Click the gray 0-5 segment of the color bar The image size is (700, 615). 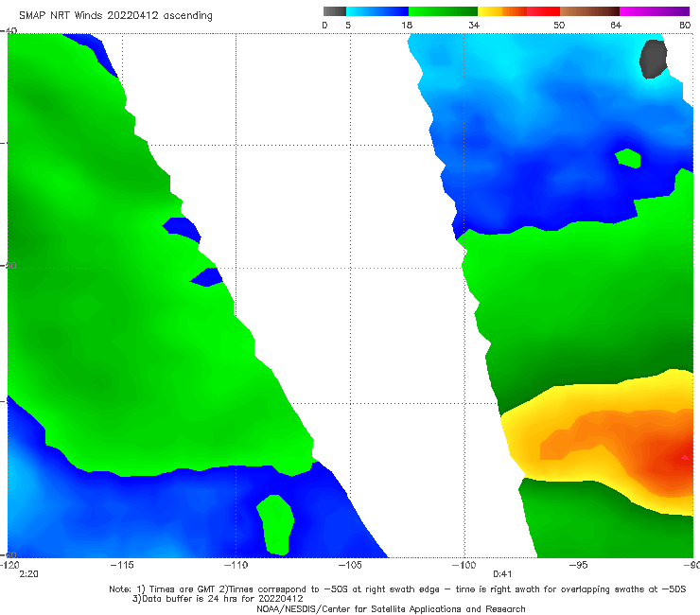pyautogui.click(x=335, y=11)
